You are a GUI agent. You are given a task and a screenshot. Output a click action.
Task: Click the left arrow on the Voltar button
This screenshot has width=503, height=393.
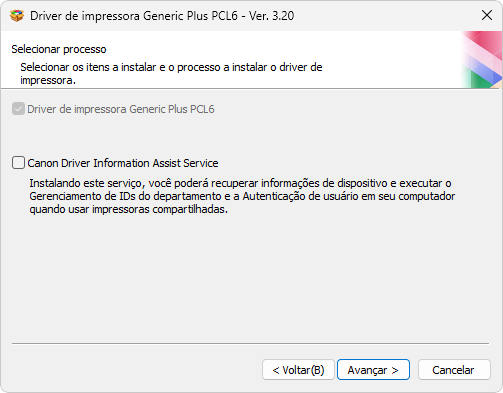click(x=276, y=370)
